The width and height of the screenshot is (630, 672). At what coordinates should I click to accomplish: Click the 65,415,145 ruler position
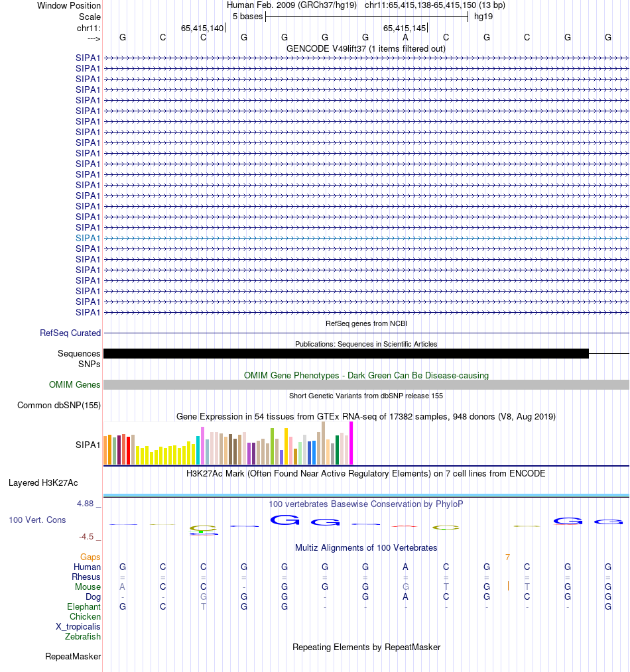(x=405, y=28)
